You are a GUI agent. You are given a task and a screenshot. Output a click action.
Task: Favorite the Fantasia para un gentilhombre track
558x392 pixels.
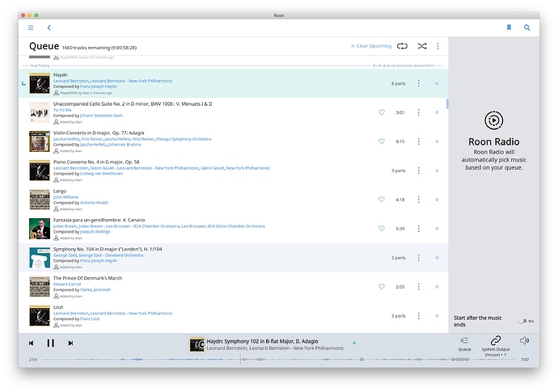[382, 229]
